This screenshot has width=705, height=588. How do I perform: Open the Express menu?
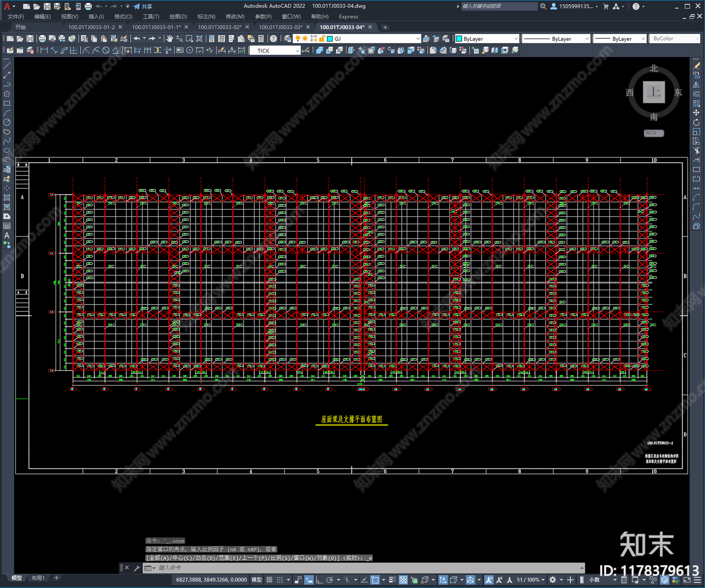tap(349, 17)
